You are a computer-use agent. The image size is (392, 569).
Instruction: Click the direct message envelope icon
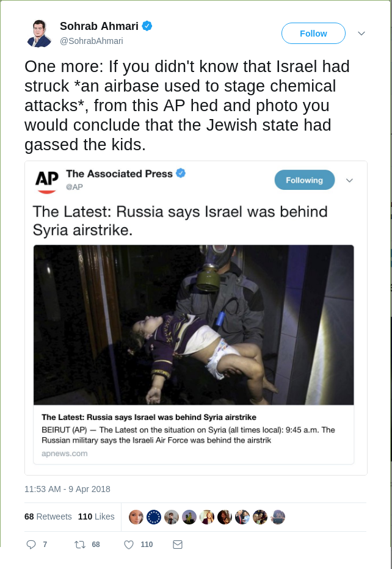[178, 545]
